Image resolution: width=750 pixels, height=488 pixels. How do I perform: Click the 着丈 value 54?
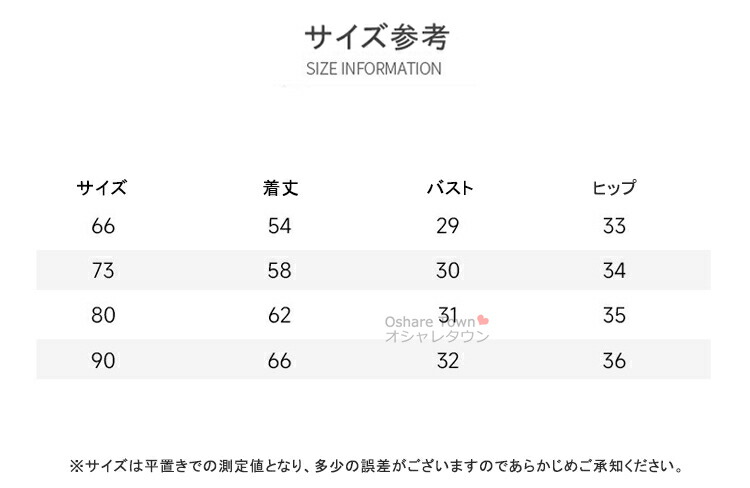[280, 226]
